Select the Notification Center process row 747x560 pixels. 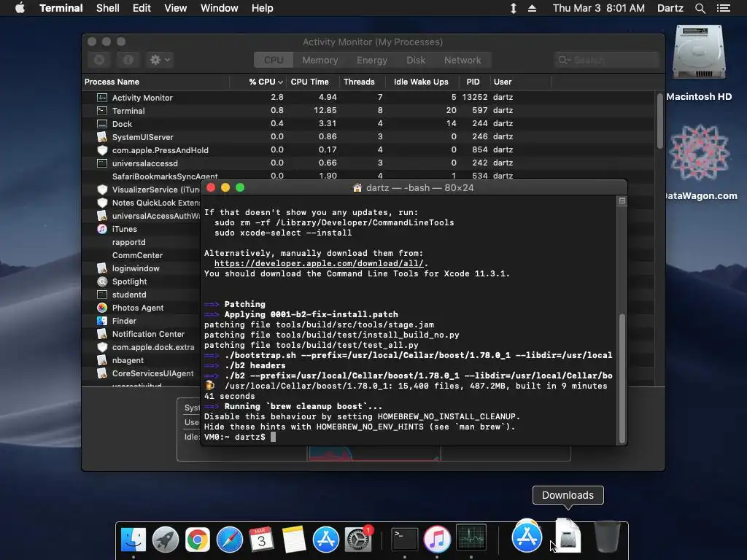[x=142, y=334]
